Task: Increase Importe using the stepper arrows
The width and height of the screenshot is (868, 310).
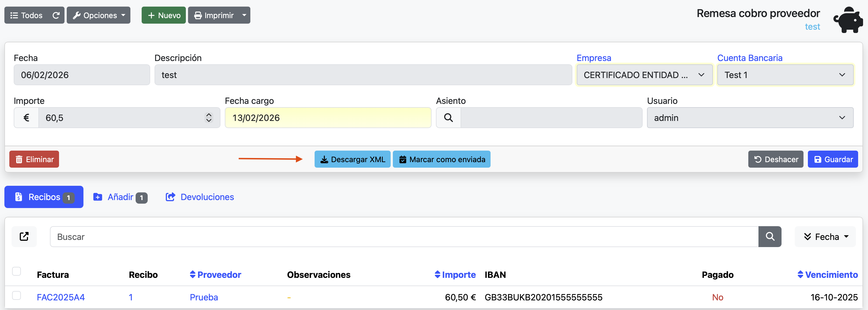Action: pyautogui.click(x=209, y=115)
